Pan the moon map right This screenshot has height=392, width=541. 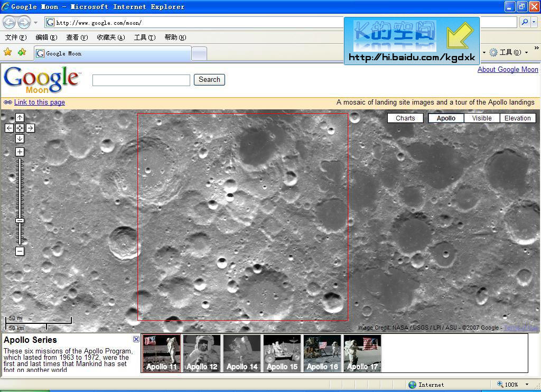30,128
